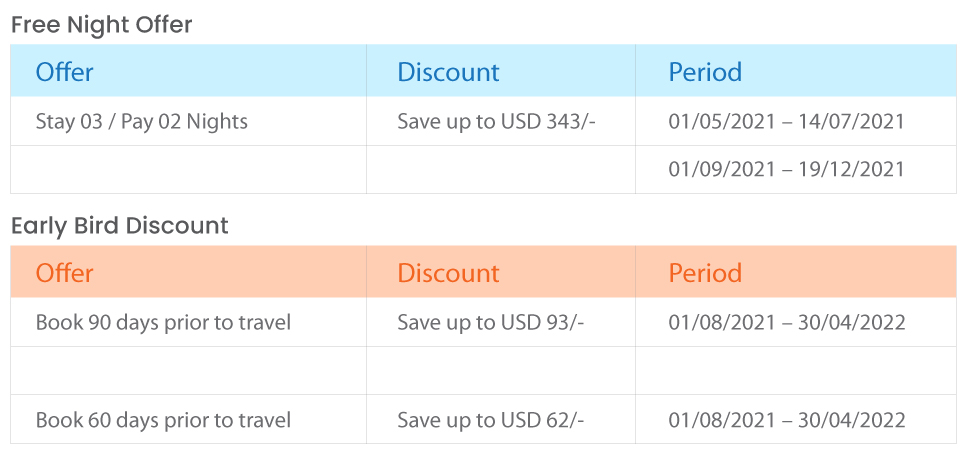Select the blue Period column header
Image resolution: width=968 pixels, height=454 pixels.
pyautogui.click(x=705, y=72)
